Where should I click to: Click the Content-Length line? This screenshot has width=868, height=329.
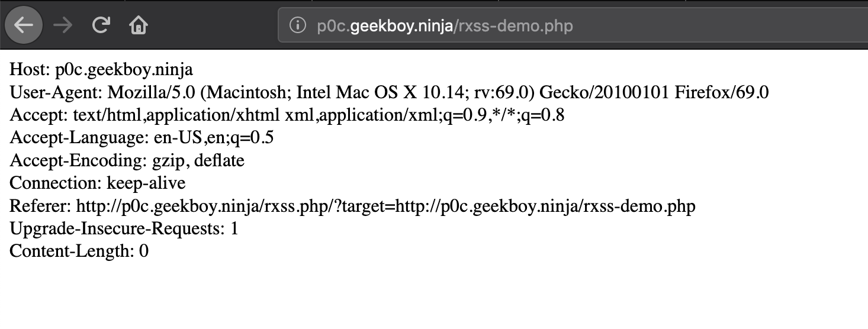(x=79, y=251)
